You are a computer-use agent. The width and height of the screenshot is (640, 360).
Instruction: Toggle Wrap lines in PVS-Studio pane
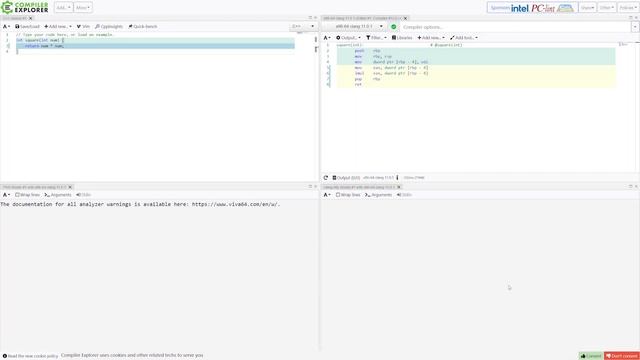[27, 195]
